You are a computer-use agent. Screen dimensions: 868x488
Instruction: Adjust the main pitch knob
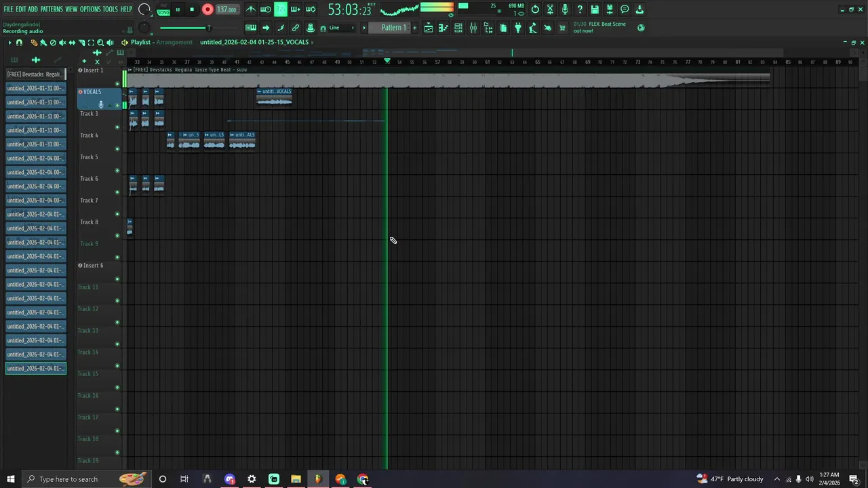coord(144,28)
